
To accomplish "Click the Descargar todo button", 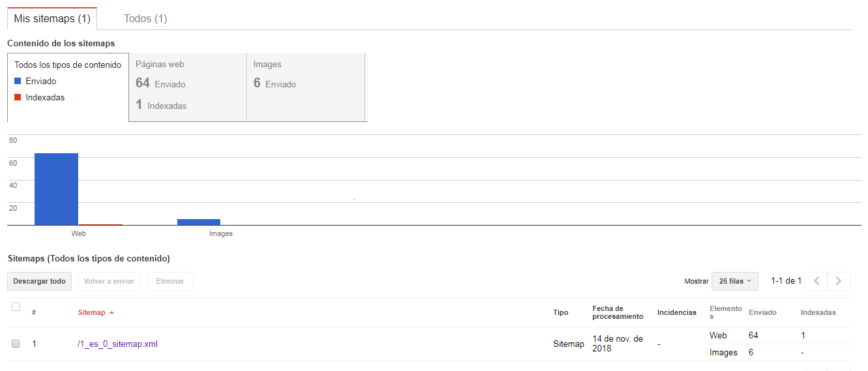I will [x=40, y=281].
